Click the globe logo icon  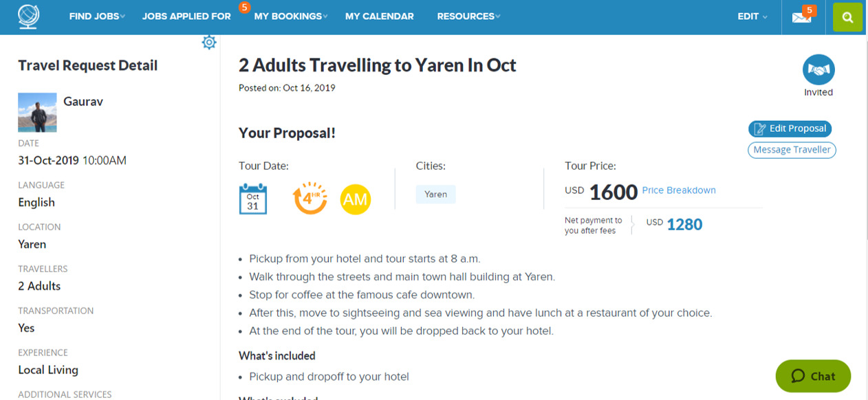tap(28, 16)
